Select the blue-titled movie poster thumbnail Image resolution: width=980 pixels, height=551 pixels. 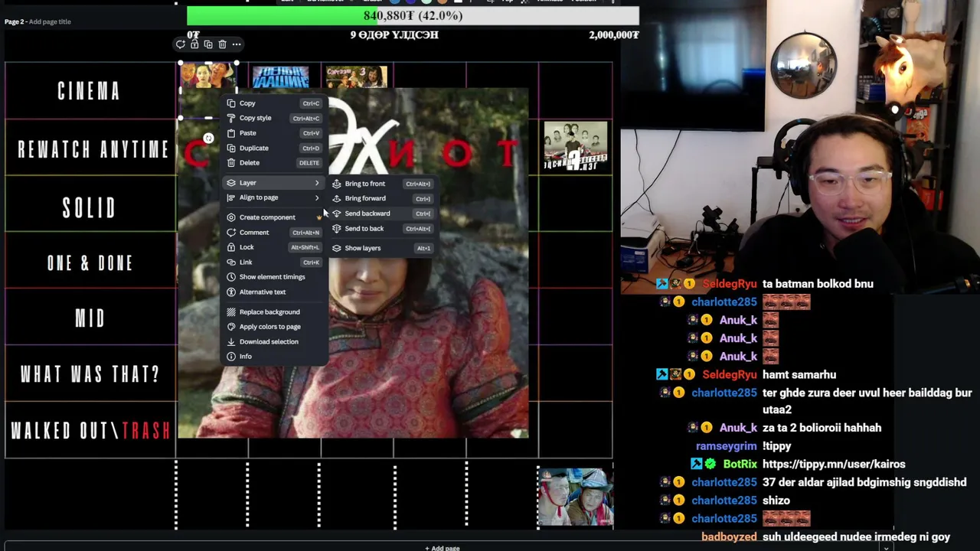[x=281, y=77]
